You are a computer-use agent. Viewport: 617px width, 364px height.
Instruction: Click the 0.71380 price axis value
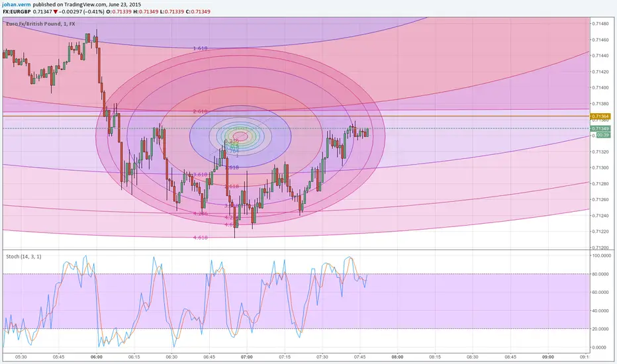click(x=601, y=103)
